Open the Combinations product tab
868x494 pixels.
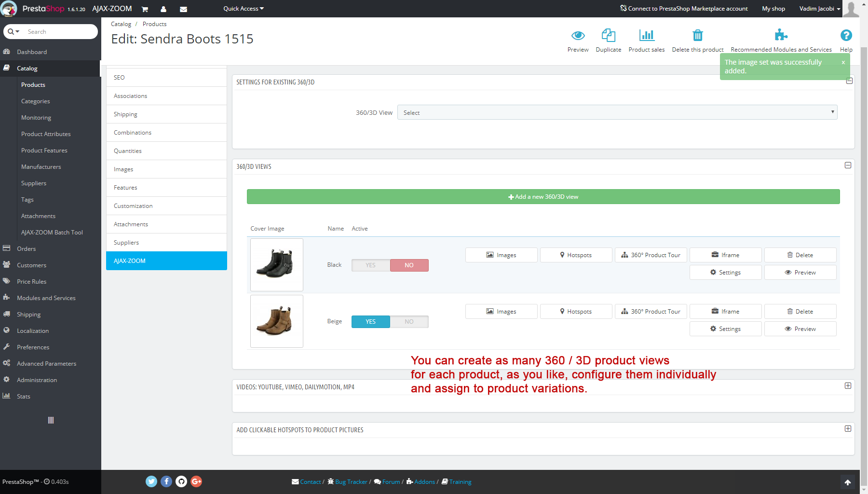166,133
